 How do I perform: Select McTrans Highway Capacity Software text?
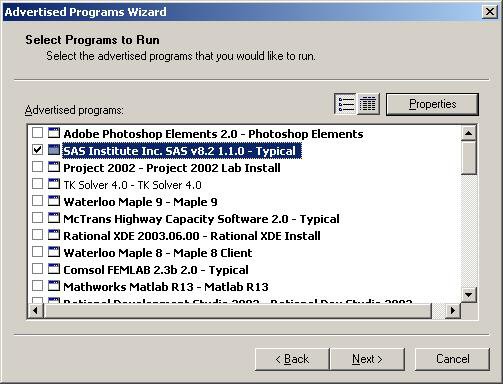coord(201,219)
